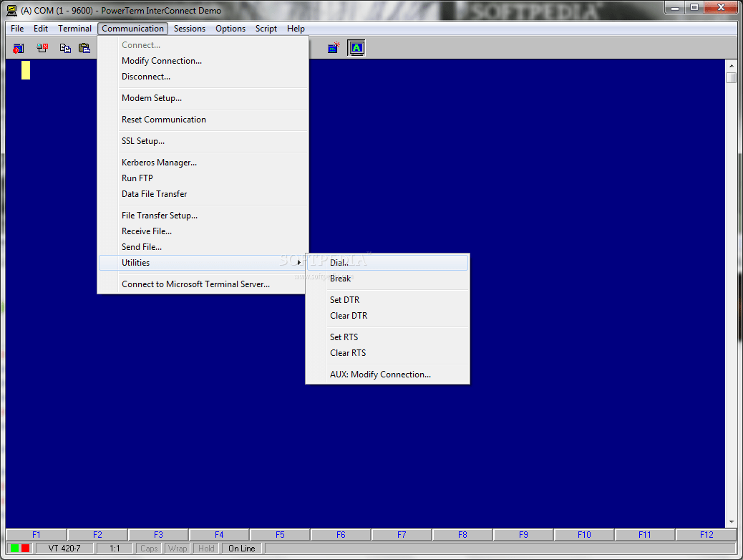Open the Edit menu
The width and height of the screenshot is (743, 560).
41,29
